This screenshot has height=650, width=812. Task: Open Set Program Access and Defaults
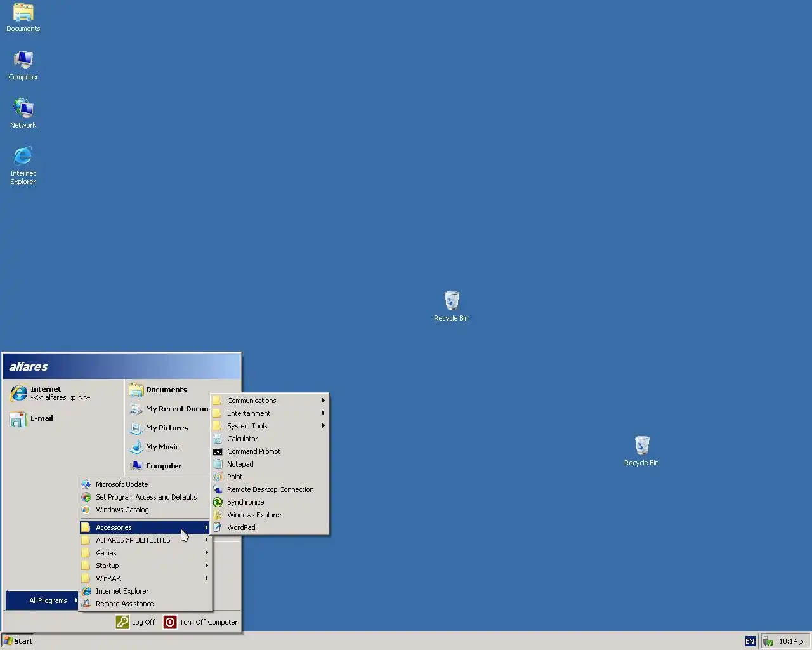click(145, 497)
